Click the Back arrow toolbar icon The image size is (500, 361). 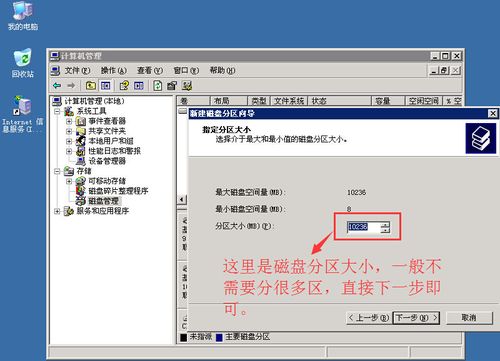57,86
